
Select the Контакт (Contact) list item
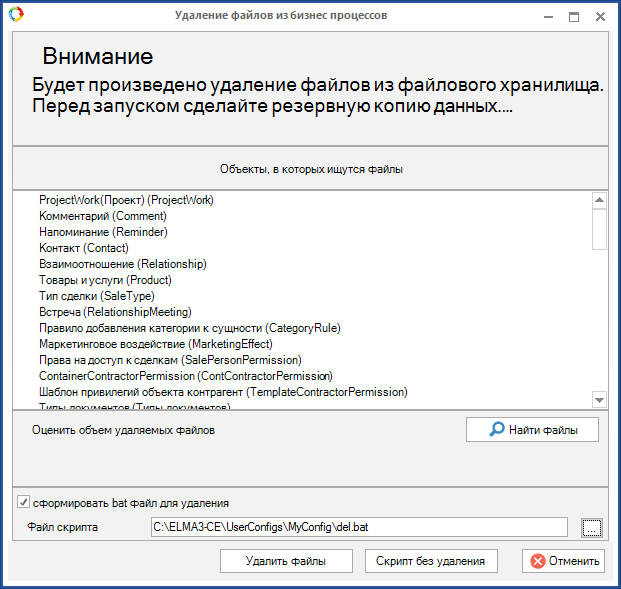(84, 248)
